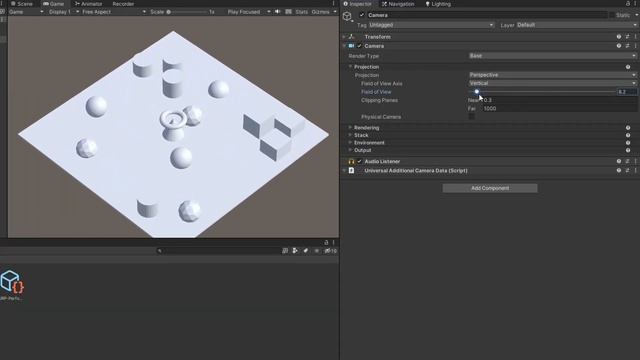Click the GameObject cube icon in Inspector
Screen dimensions: 640x360
347,16
